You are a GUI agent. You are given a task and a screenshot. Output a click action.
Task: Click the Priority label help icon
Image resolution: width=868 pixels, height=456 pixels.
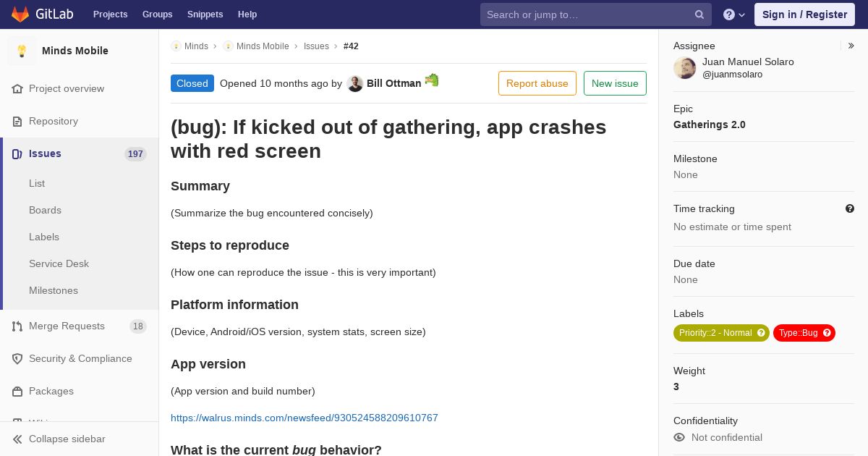tap(761, 333)
